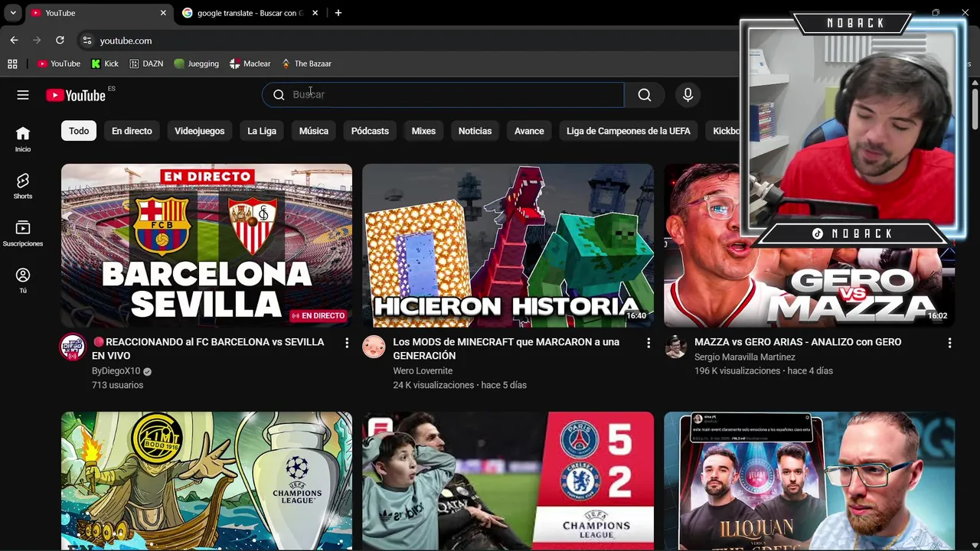The image size is (980, 551).
Task: Open options menu for Minecraft mods video
Action: point(648,343)
